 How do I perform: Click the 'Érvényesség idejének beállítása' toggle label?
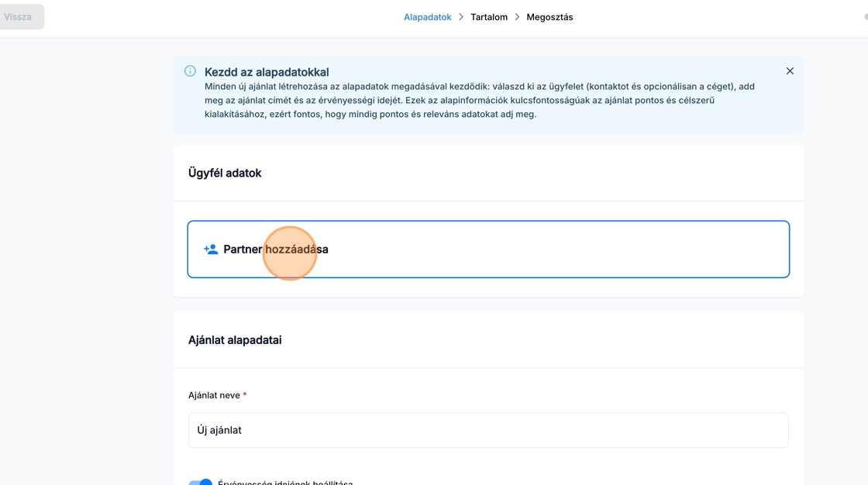pos(285,482)
